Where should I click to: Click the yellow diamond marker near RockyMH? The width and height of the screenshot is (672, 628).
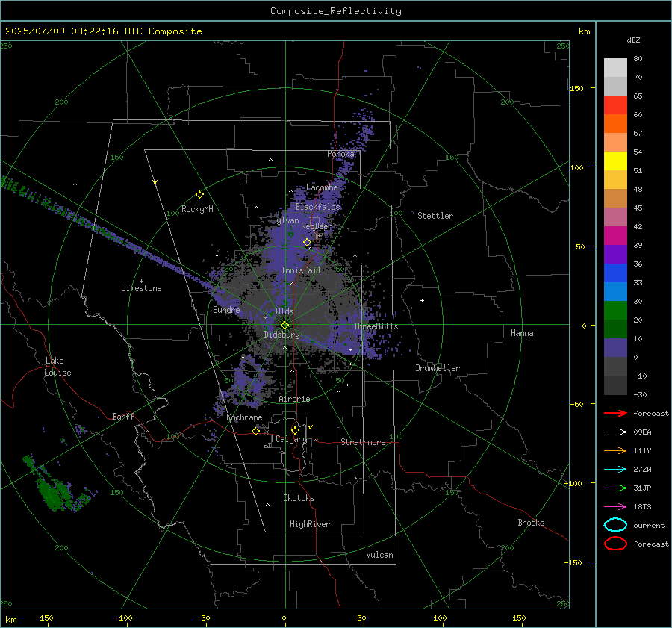tap(199, 195)
